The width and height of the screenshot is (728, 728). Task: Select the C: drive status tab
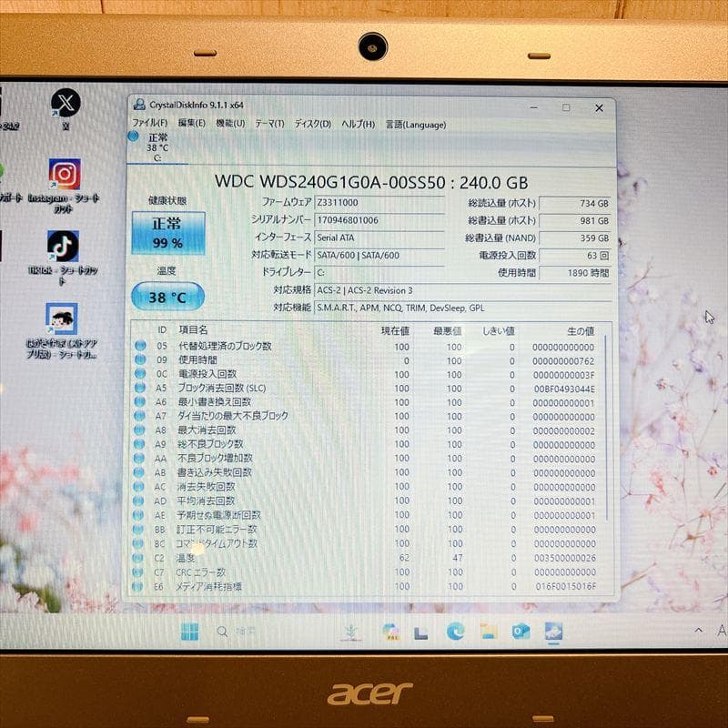pyautogui.click(x=157, y=147)
